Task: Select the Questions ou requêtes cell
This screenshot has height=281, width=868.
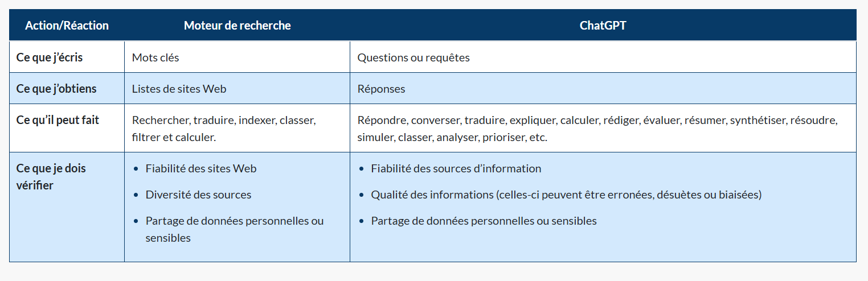Action: coord(413,57)
